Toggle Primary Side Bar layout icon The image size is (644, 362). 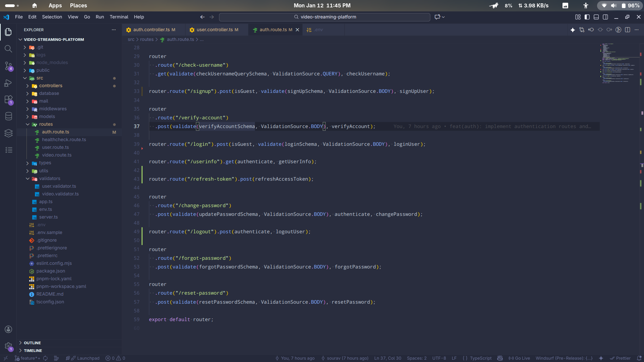(x=587, y=17)
